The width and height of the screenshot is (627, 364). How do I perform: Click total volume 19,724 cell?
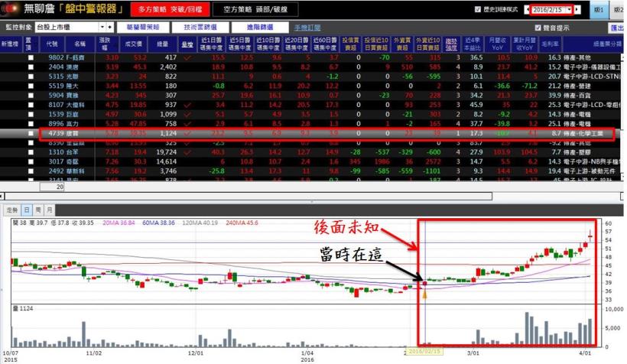click(x=166, y=152)
